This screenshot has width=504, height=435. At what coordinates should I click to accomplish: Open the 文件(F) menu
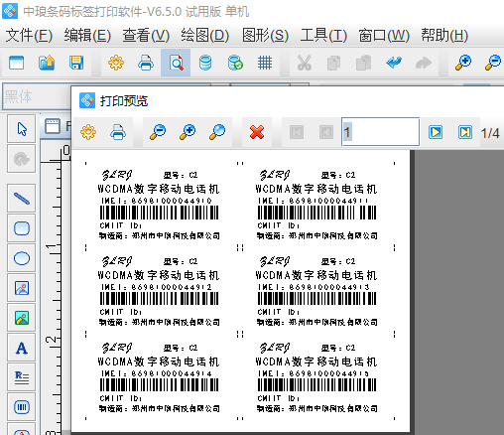(x=29, y=35)
